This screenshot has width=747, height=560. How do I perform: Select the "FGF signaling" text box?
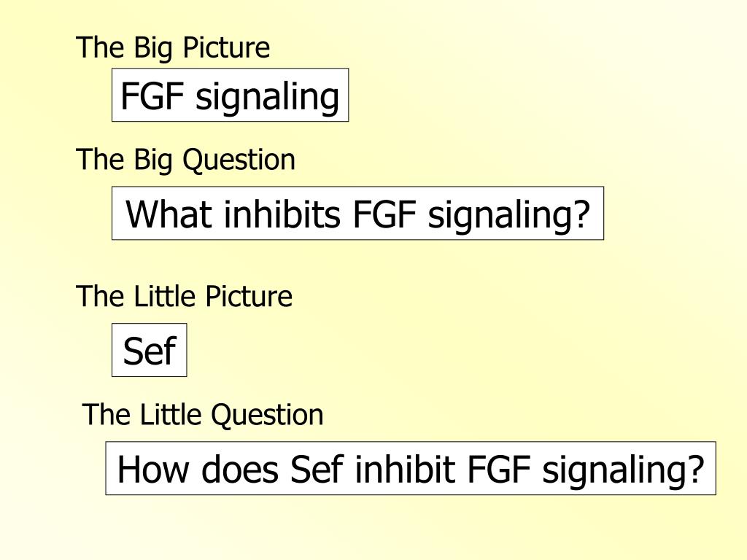230,96
